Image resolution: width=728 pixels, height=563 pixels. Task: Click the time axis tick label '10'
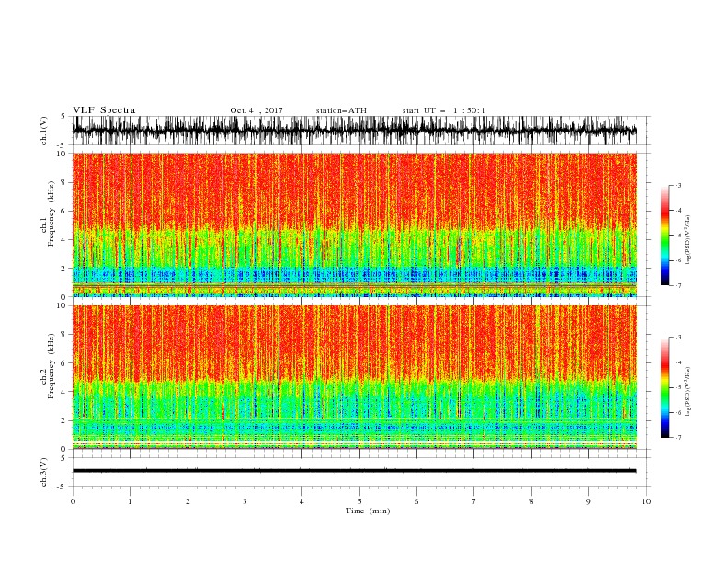pyautogui.click(x=646, y=501)
